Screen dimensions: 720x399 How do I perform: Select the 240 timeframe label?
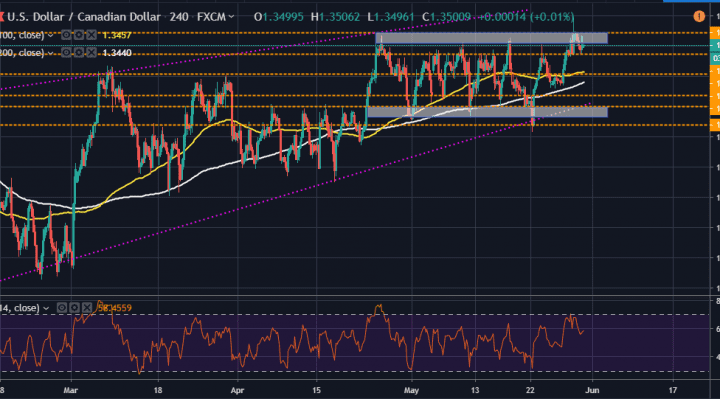179,17
